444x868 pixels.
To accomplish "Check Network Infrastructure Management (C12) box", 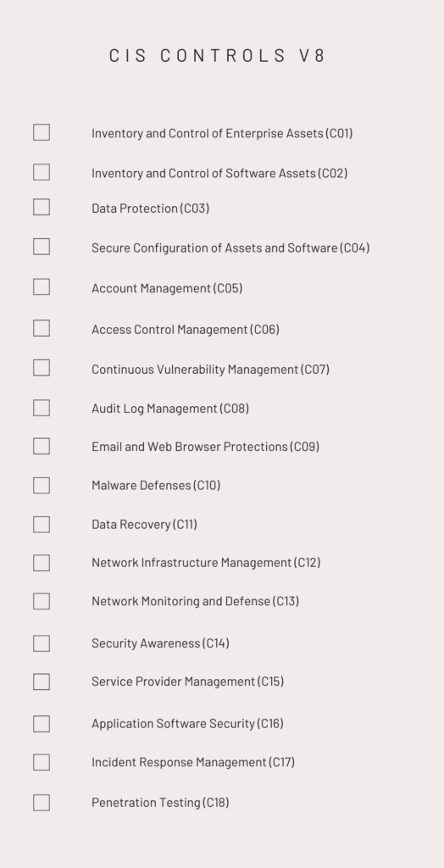I will (42, 563).
